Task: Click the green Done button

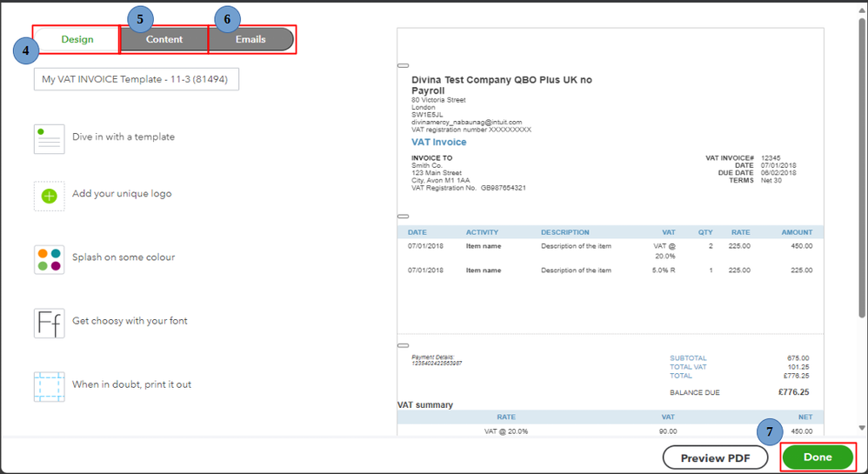Action: click(818, 457)
